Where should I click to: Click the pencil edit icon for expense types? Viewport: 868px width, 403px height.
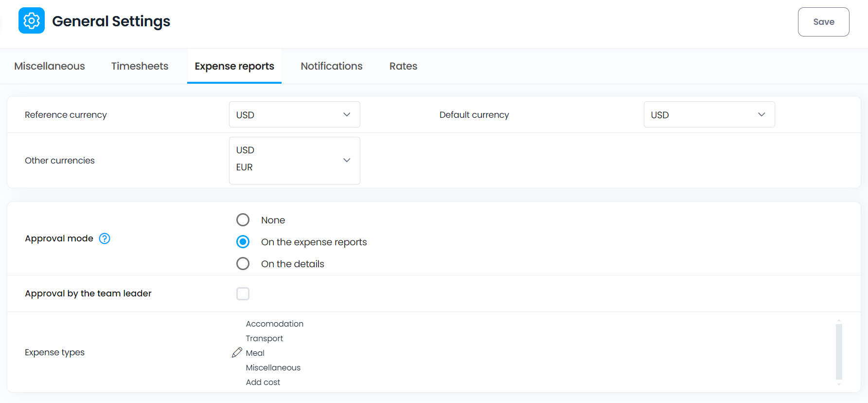237,352
